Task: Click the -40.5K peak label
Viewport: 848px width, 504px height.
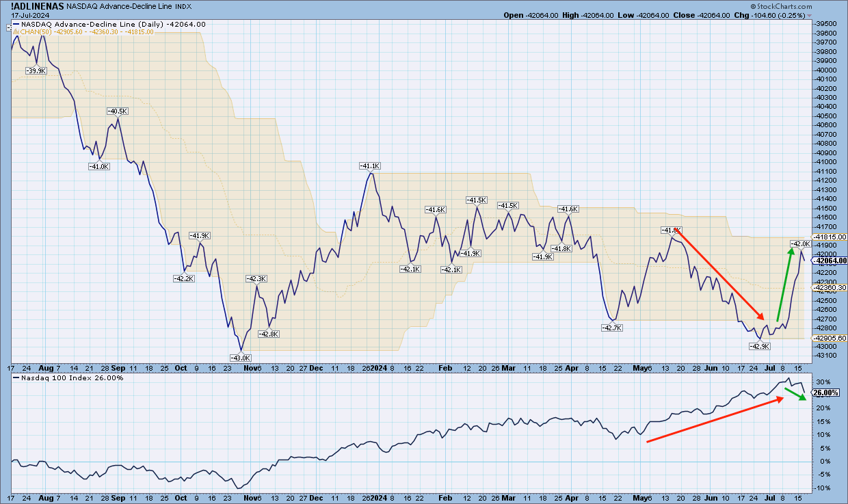Action: coord(117,111)
